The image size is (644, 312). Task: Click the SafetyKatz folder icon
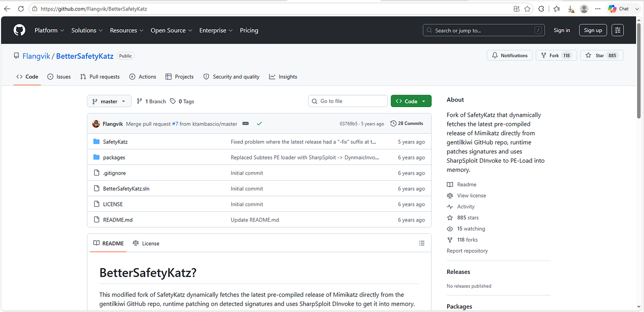click(x=97, y=142)
